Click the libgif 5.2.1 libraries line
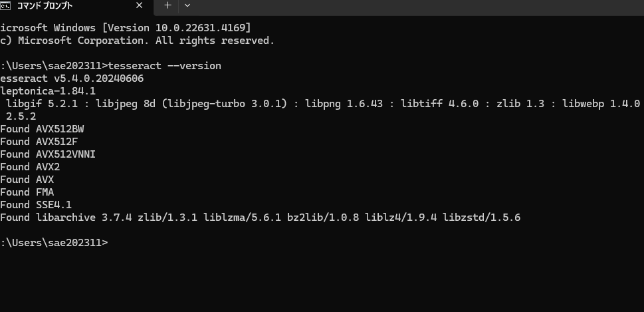Screen dimensions: 644x312 (x=323, y=104)
